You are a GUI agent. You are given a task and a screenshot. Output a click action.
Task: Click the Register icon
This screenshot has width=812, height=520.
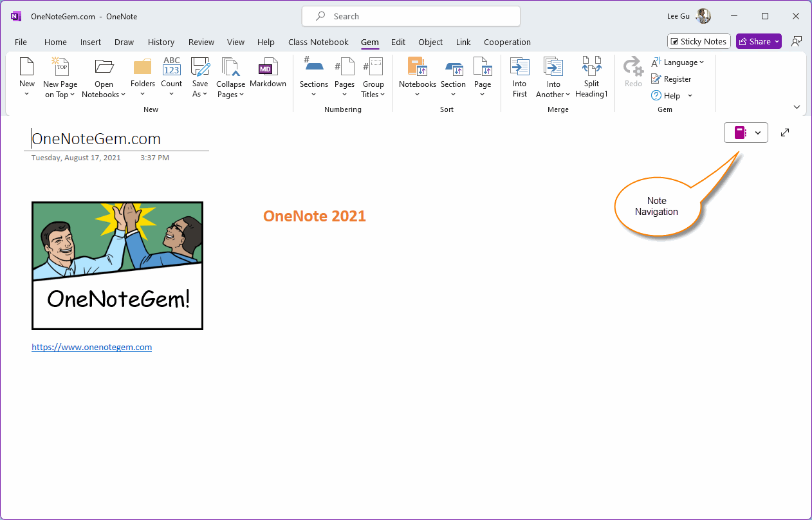point(656,79)
